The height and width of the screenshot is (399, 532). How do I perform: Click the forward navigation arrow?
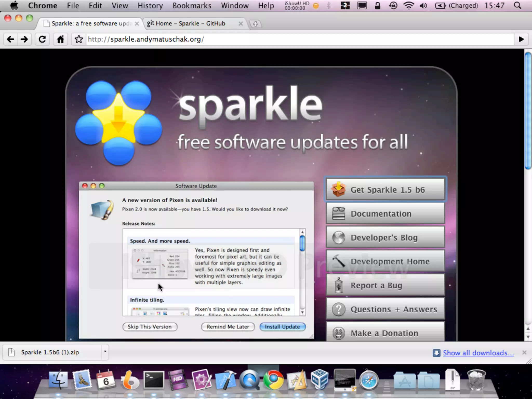(24, 39)
